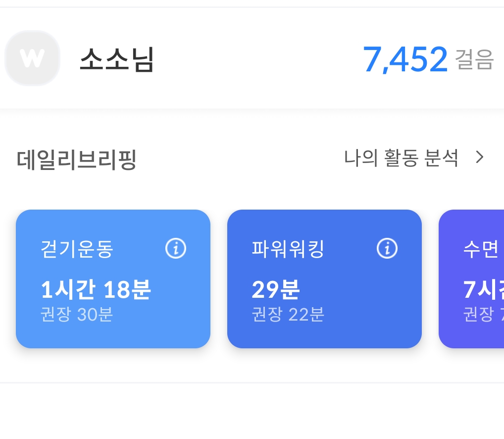Tap the W profile avatar icon
Screen dimensions: 504x439
(x=32, y=58)
